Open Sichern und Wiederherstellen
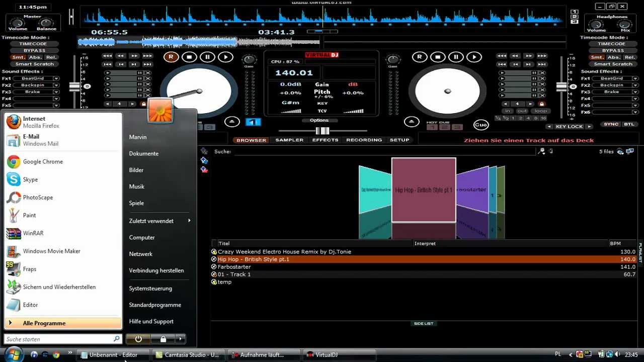The width and height of the screenshot is (644, 362). click(63, 287)
